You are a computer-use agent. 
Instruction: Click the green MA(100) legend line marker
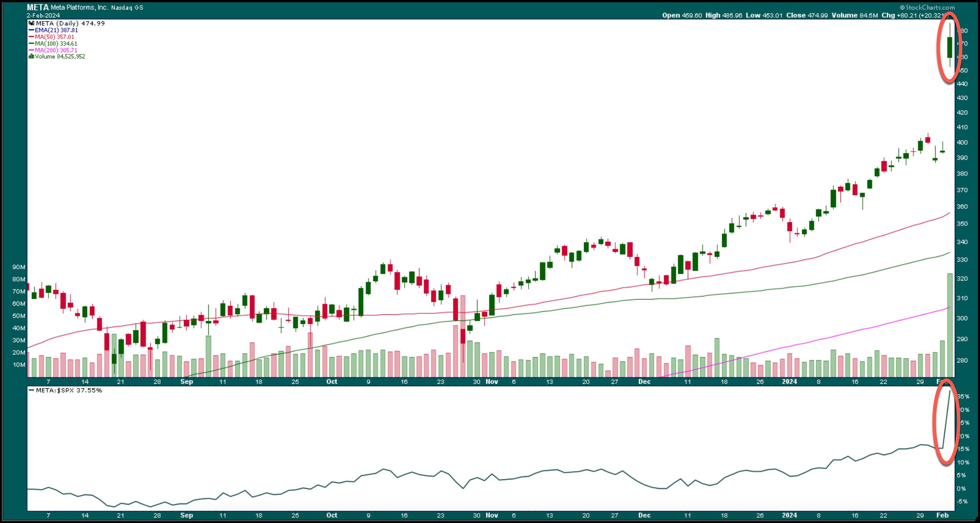click(x=31, y=44)
